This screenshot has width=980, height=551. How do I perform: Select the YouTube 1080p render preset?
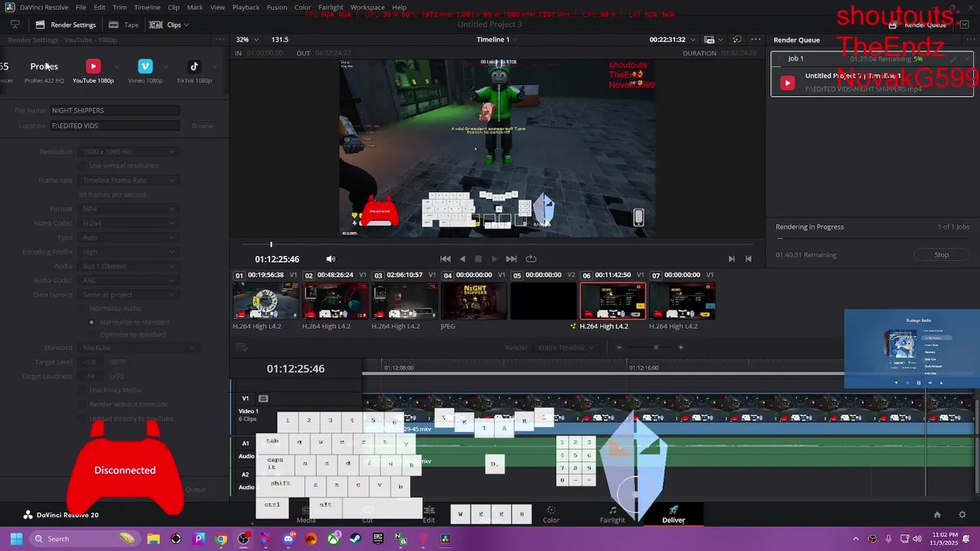[x=93, y=71]
